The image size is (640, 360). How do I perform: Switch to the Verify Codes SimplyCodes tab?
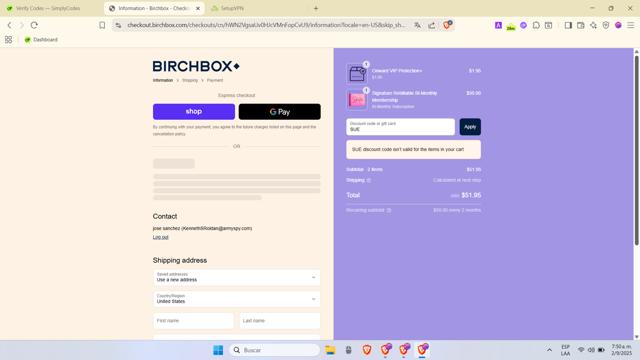click(x=48, y=8)
